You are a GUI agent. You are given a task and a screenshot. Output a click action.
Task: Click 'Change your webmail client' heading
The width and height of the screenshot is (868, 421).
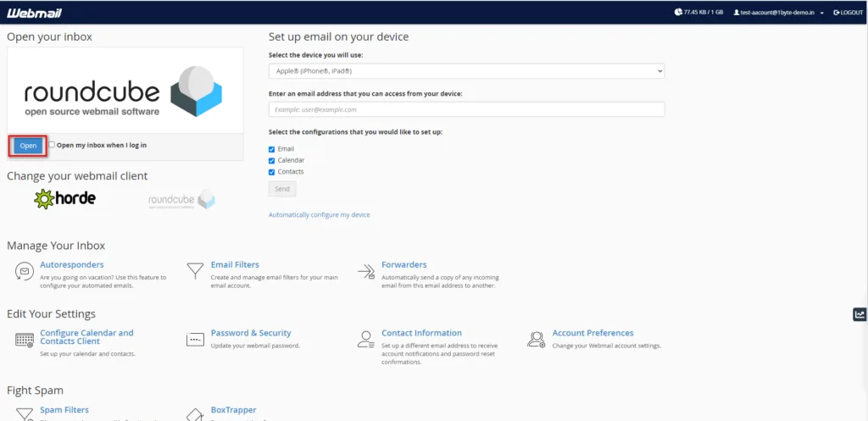[x=77, y=176]
